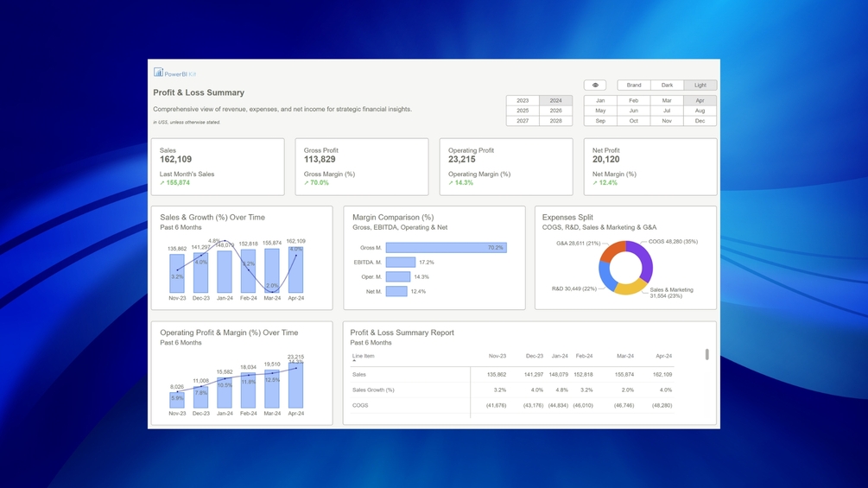This screenshot has width=868, height=488.
Task: Click the Apr-24 sales bar
Action: pyautogui.click(x=295, y=269)
